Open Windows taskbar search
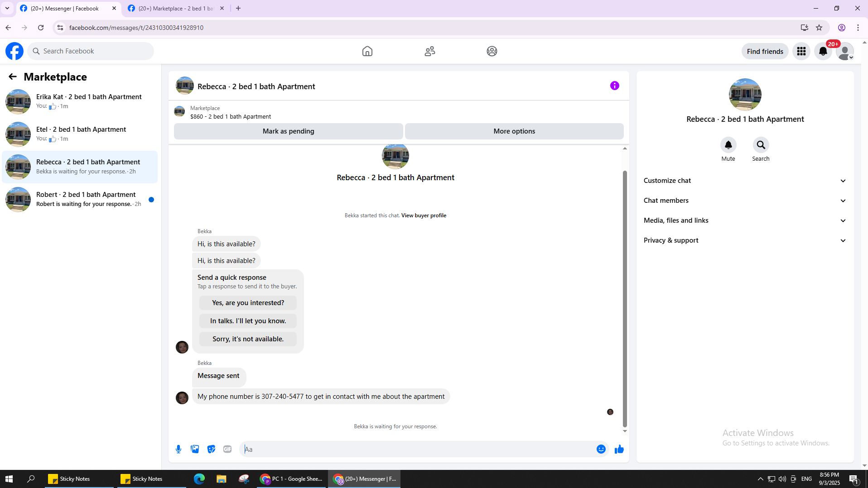Screen dimensions: 868x488 (x=31, y=478)
